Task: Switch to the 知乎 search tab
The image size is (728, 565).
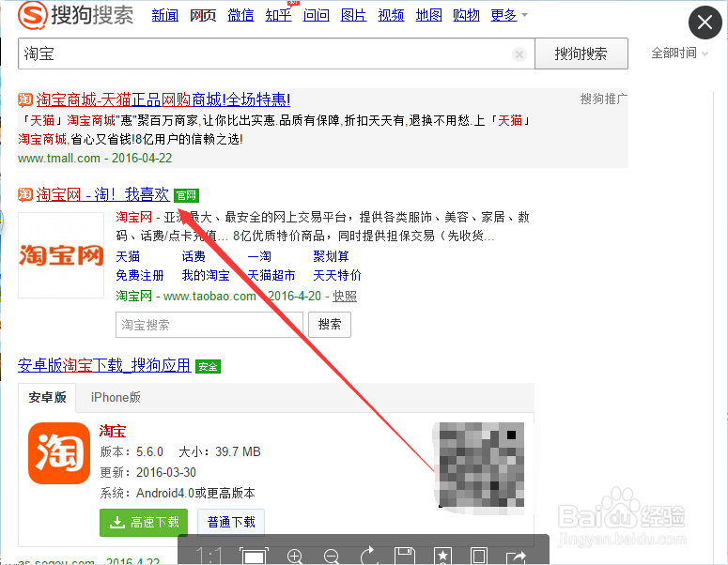Action: (278, 15)
